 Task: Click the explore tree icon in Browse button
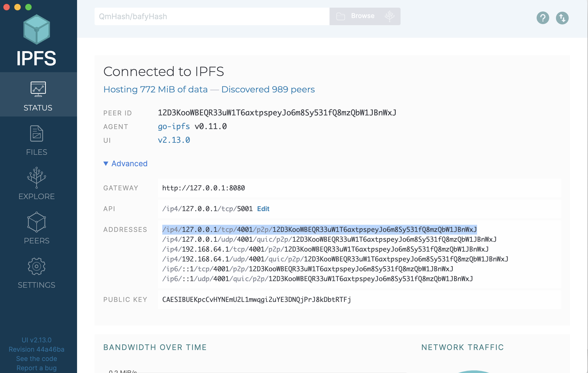coord(390,16)
